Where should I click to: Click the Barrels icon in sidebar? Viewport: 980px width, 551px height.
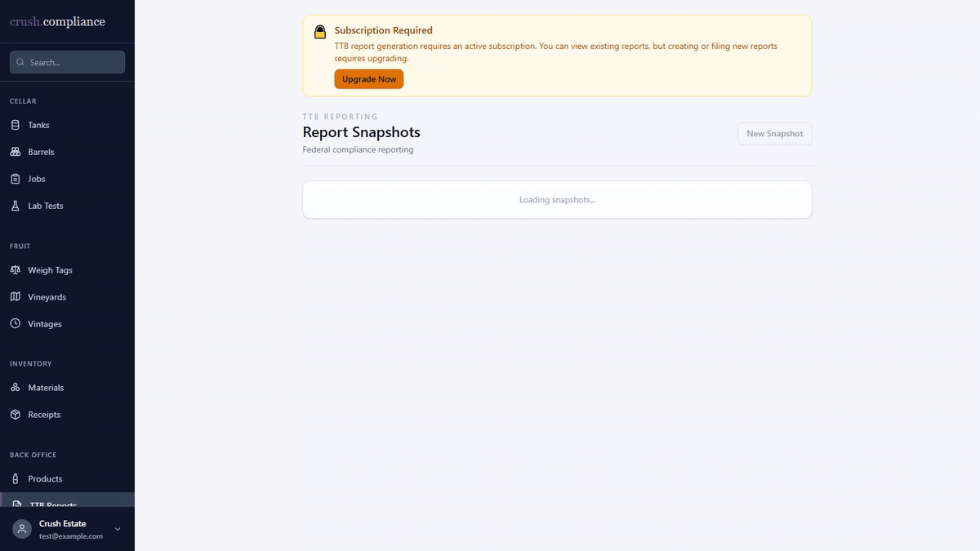[x=15, y=152]
